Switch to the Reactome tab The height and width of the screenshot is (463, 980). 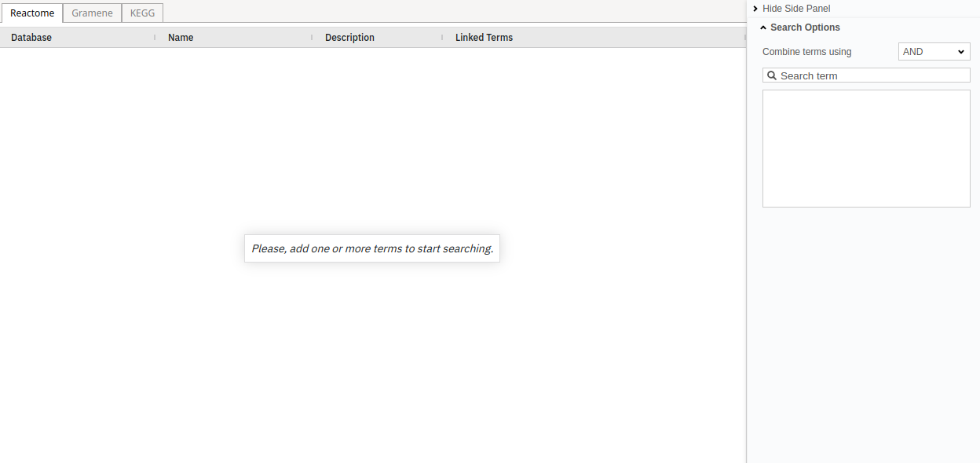(32, 13)
